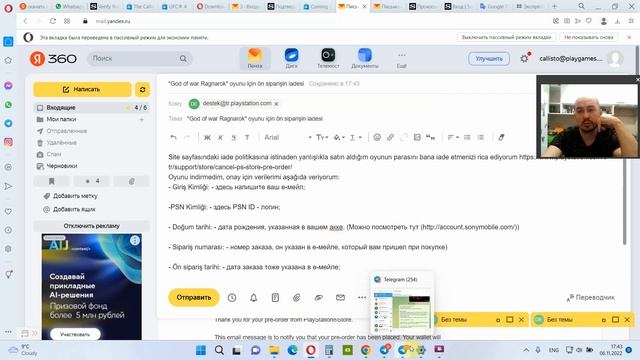Open the Переводчик translator
The width and height of the screenshot is (640, 360).
coord(591,298)
